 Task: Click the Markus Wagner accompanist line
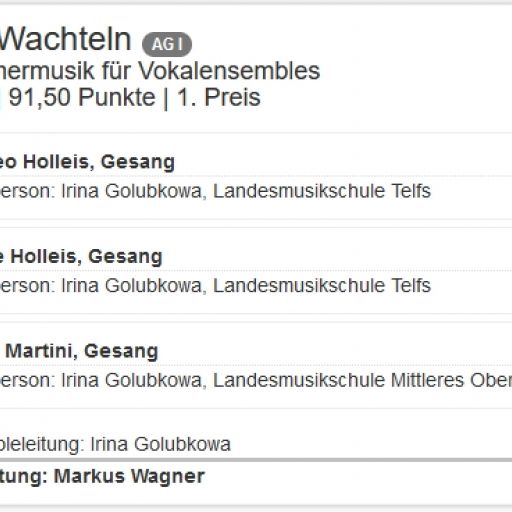pos(102,476)
